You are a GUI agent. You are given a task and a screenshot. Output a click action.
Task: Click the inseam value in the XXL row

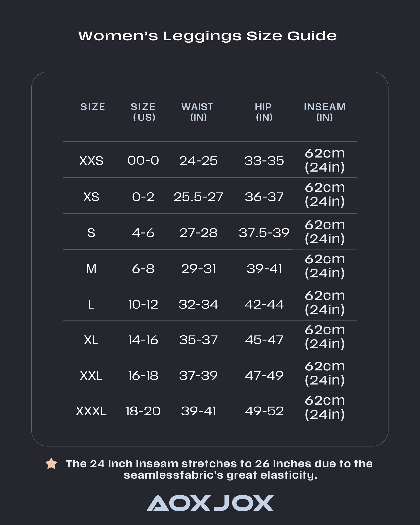[325, 373]
